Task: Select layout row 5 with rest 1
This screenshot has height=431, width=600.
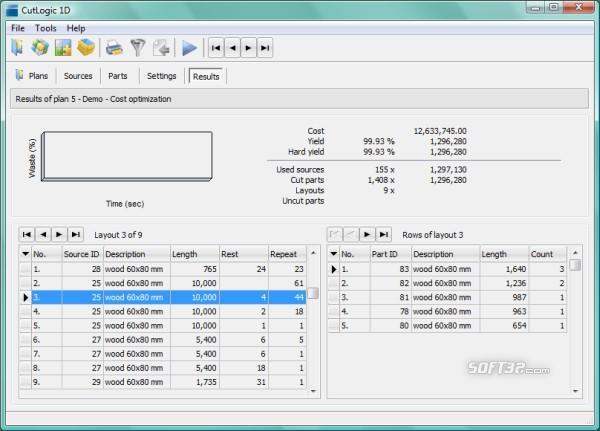Action: coord(163,326)
